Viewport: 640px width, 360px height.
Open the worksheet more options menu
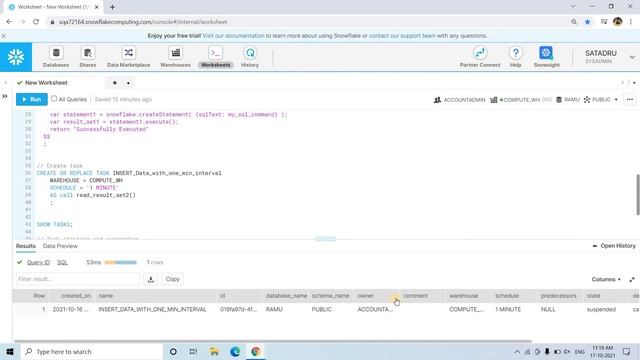630,99
